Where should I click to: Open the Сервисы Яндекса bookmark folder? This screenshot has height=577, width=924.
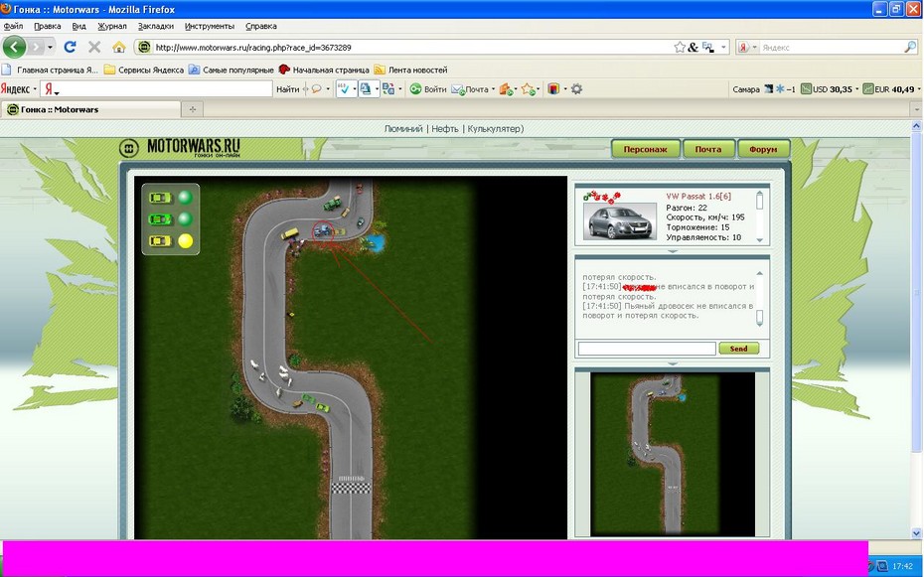144,71
